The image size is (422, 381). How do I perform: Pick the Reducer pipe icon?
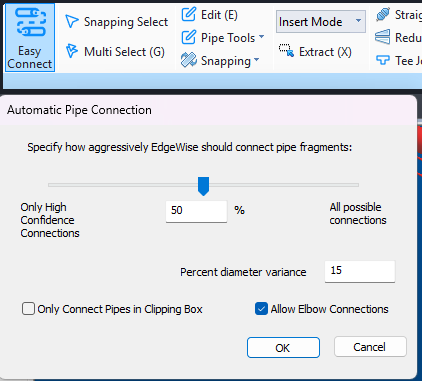point(382,37)
